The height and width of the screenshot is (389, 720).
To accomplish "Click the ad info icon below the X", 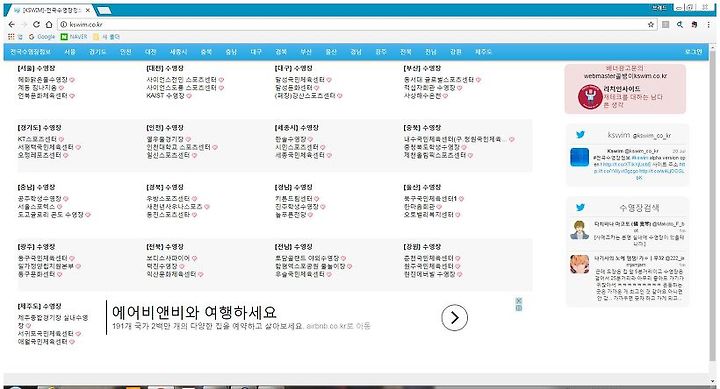I will coord(518,308).
